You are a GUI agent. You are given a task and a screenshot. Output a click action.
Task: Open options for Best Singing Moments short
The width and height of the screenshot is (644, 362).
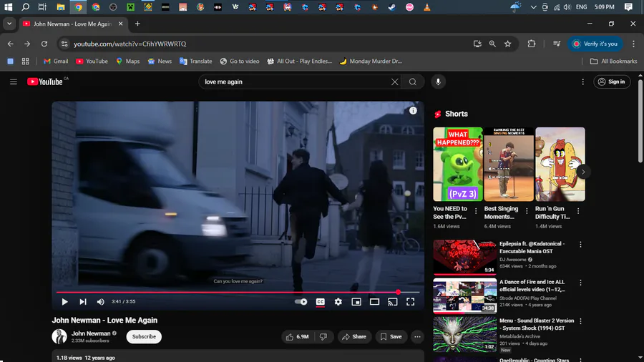tap(527, 211)
